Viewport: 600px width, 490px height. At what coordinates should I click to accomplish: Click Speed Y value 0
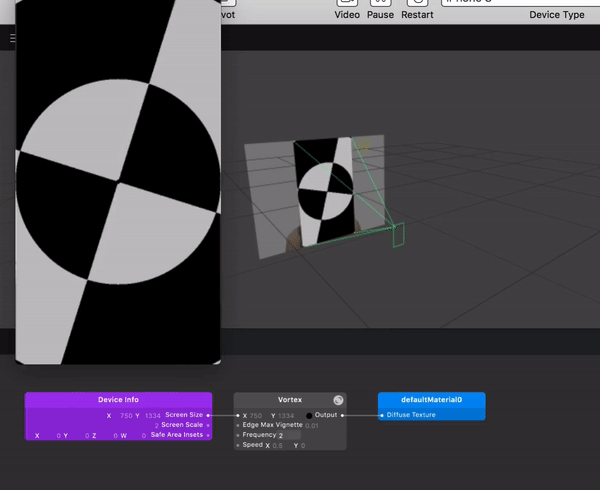point(303,446)
